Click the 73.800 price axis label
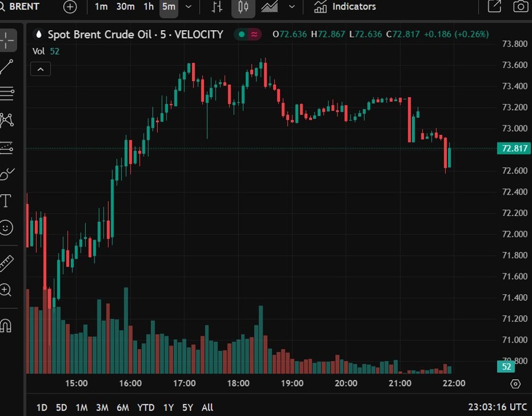 click(514, 44)
